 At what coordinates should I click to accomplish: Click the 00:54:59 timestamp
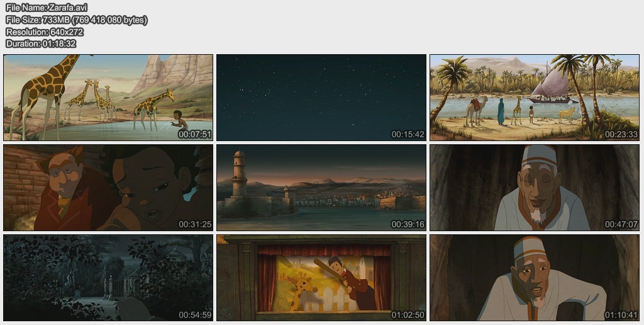195,314
